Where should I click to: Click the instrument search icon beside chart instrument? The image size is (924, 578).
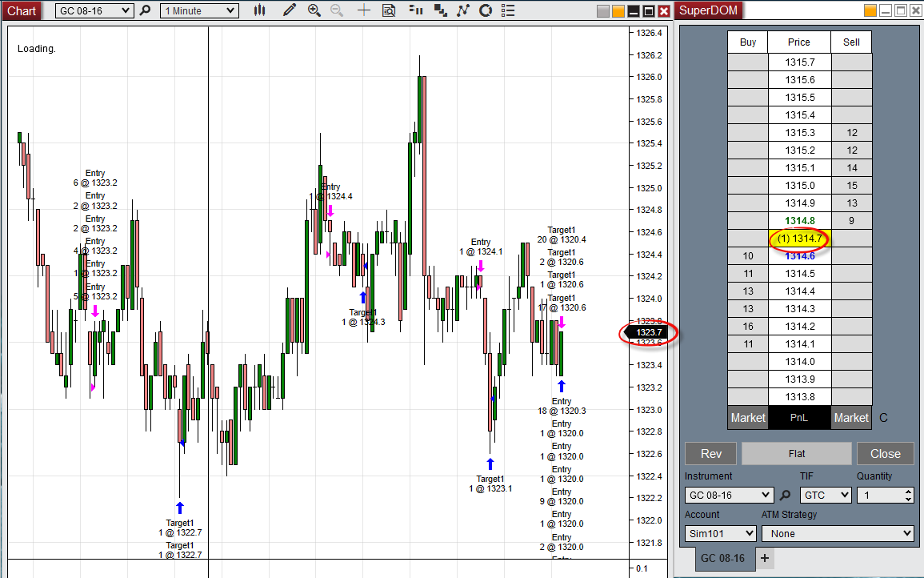146,10
